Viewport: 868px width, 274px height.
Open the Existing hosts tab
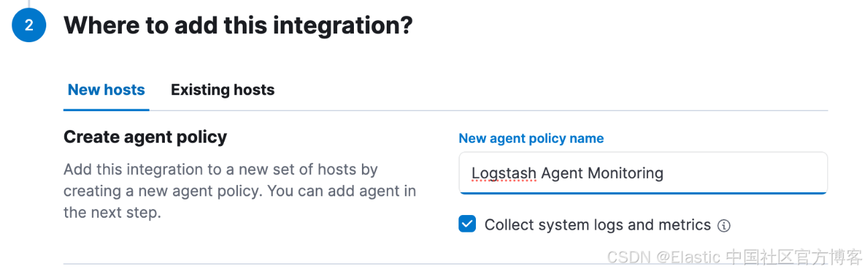[223, 90]
